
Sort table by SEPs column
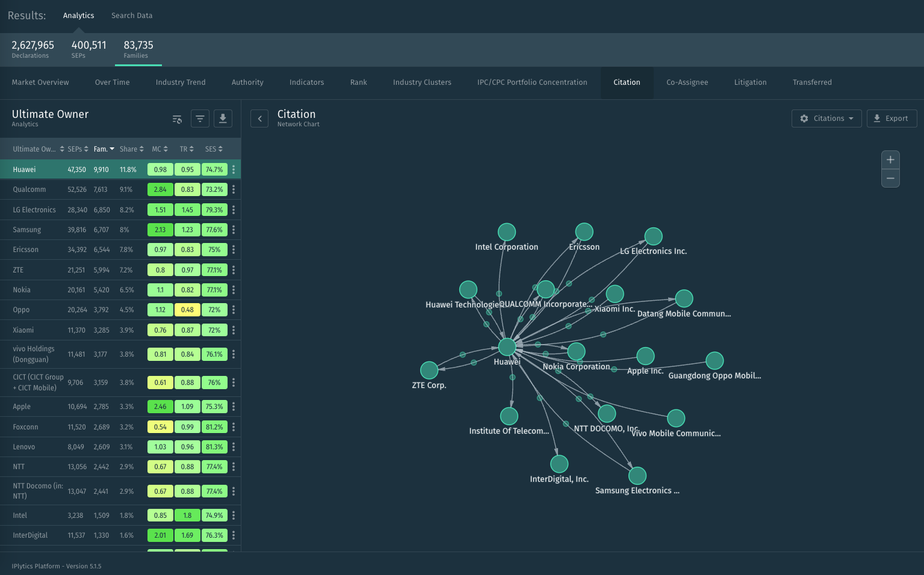78,149
